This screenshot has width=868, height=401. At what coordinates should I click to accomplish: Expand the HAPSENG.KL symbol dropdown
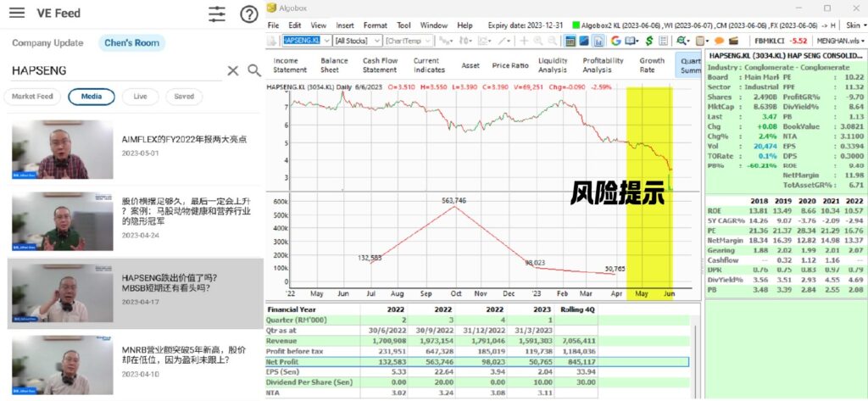326,41
